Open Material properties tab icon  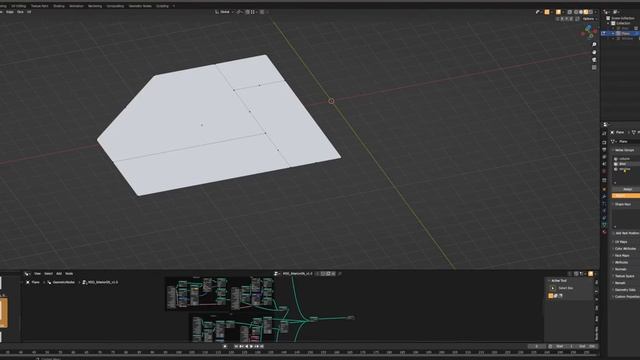pyautogui.click(x=604, y=232)
